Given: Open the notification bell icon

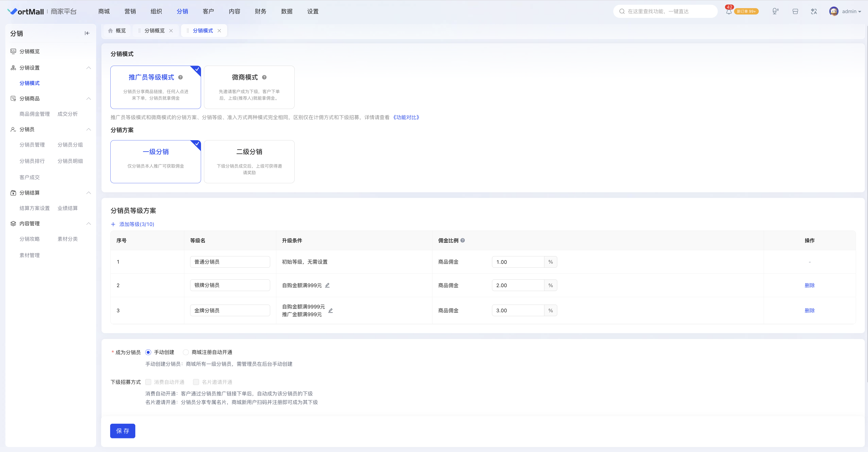Looking at the screenshot, I should [x=729, y=12].
